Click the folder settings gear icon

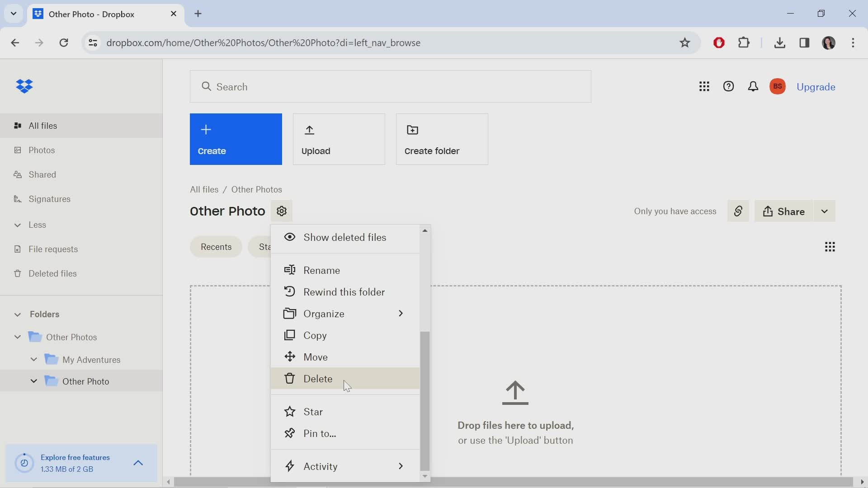(281, 211)
